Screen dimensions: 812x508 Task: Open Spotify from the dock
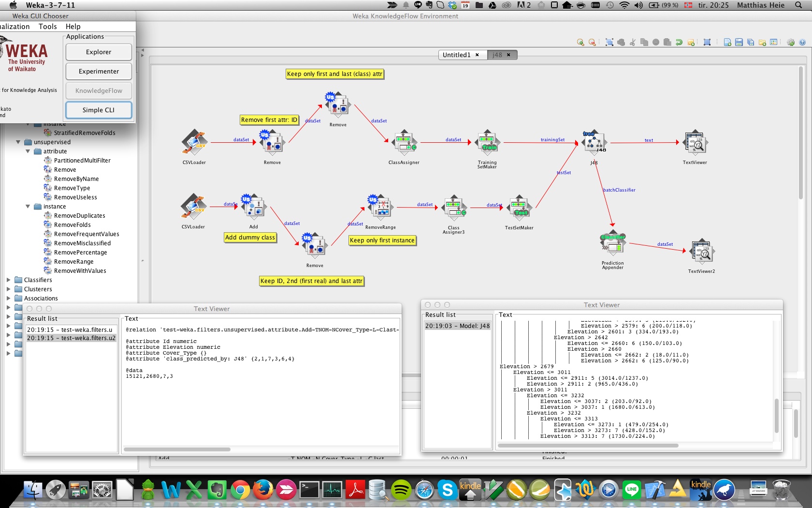[x=401, y=490]
